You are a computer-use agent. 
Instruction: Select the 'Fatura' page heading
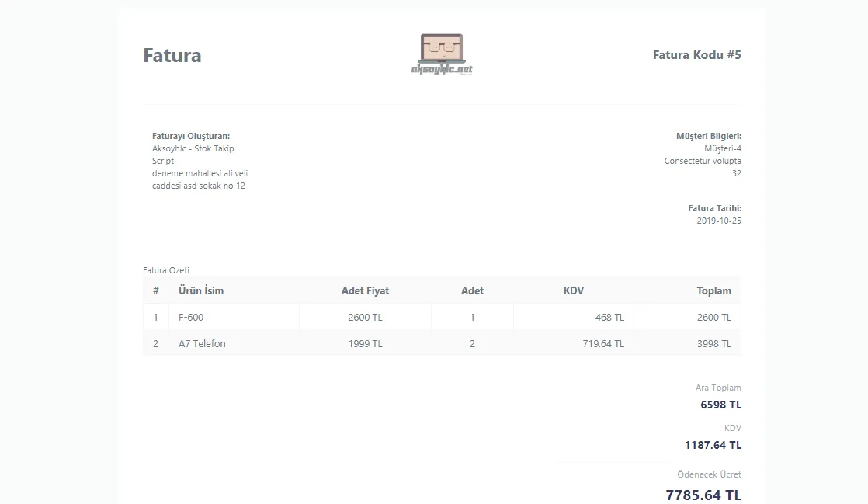tap(172, 55)
